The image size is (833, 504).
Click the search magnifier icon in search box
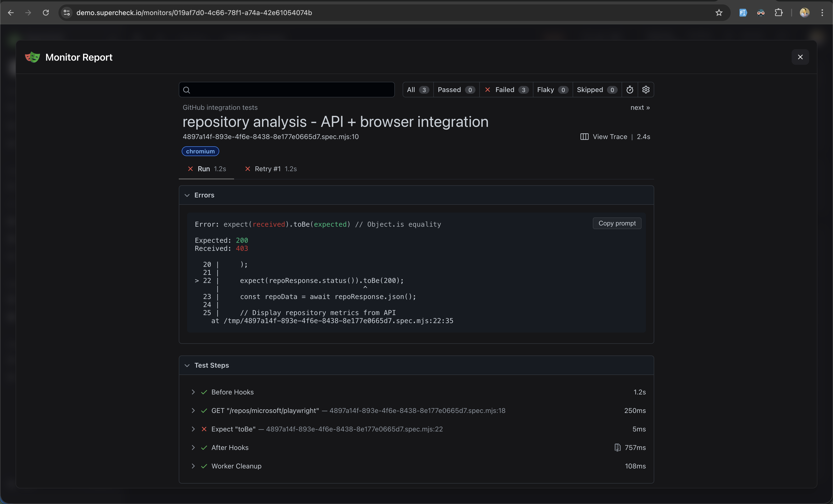coord(187,90)
